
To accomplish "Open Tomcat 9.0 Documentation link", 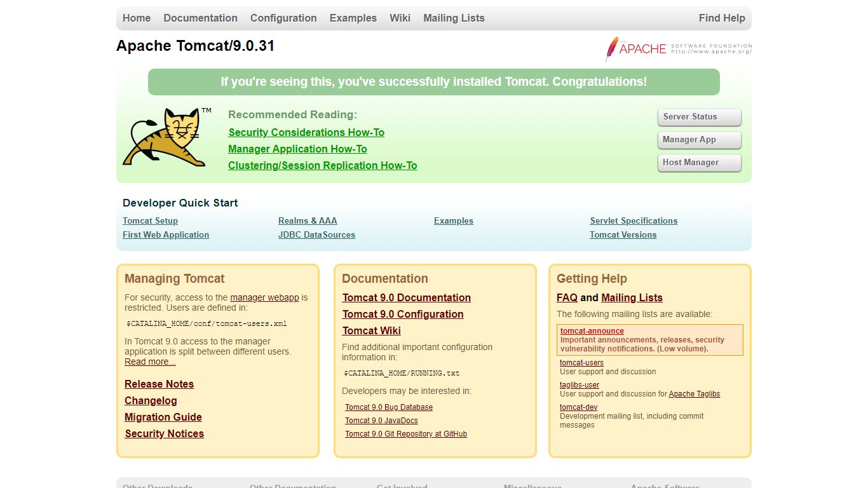I will pos(407,297).
